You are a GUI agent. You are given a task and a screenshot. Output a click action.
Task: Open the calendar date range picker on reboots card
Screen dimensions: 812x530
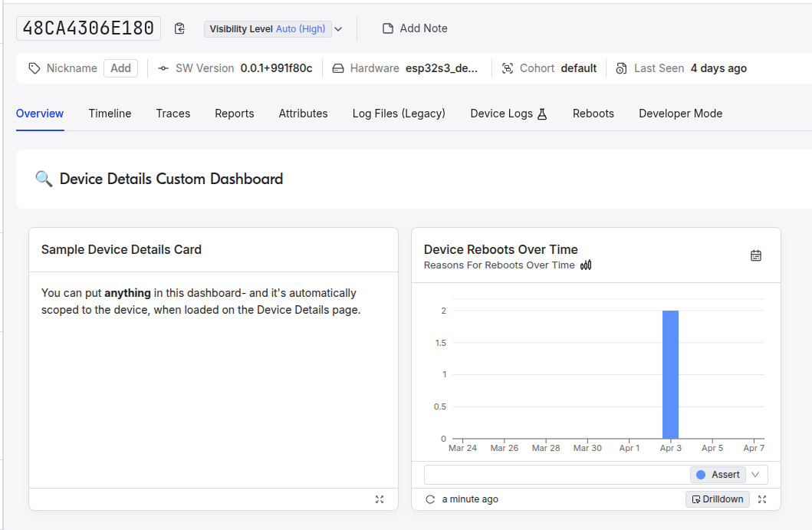(756, 255)
